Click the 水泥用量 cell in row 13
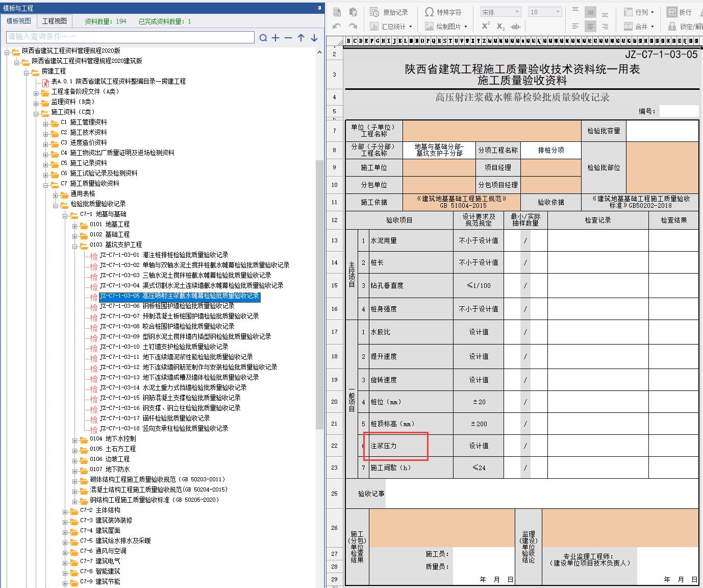Screen dimensions: 703x588 click(x=411, y=240)
